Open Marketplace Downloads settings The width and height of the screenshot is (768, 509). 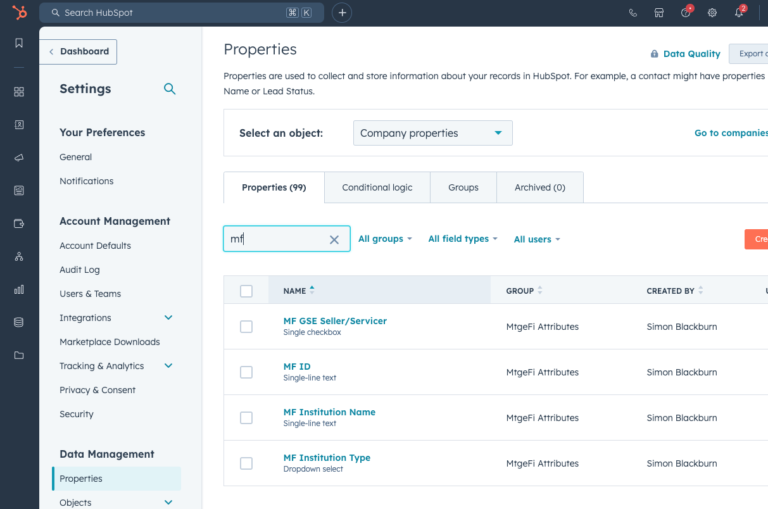110,342
